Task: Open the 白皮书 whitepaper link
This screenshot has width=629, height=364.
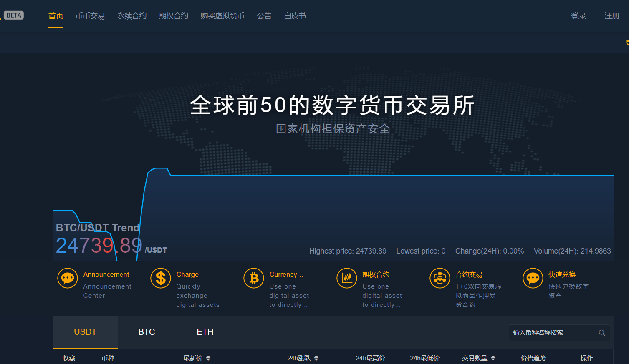Action: [x=295, y=16]
